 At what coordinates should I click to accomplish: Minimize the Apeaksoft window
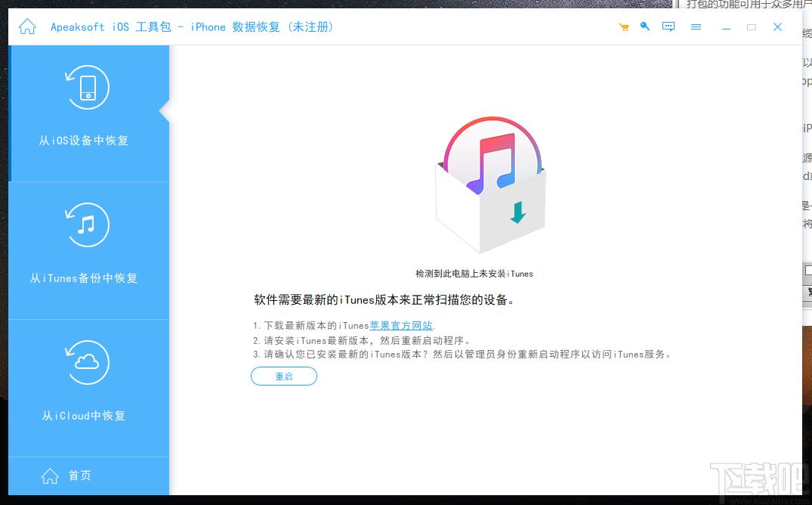726,27
